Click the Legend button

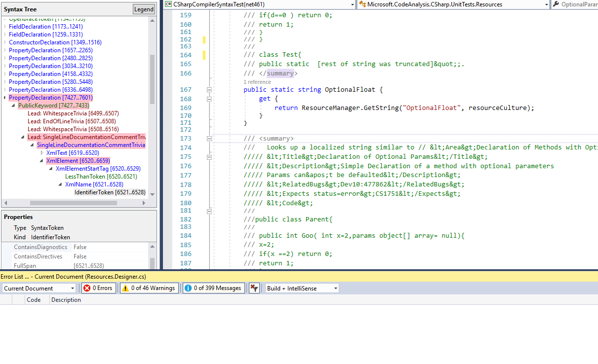pos(143,8)
